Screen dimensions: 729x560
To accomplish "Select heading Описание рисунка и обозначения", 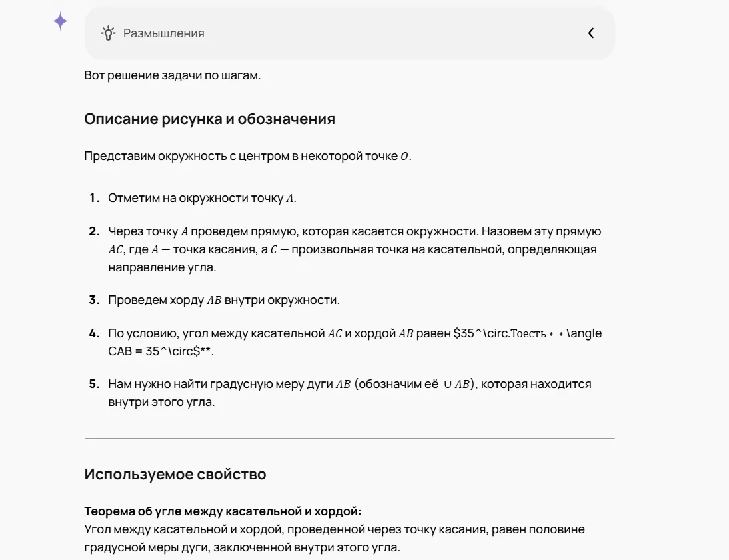I will tap(210, 119).
